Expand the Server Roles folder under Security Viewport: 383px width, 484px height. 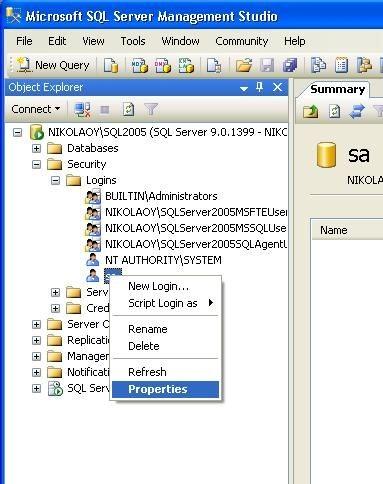pos(55,292)
